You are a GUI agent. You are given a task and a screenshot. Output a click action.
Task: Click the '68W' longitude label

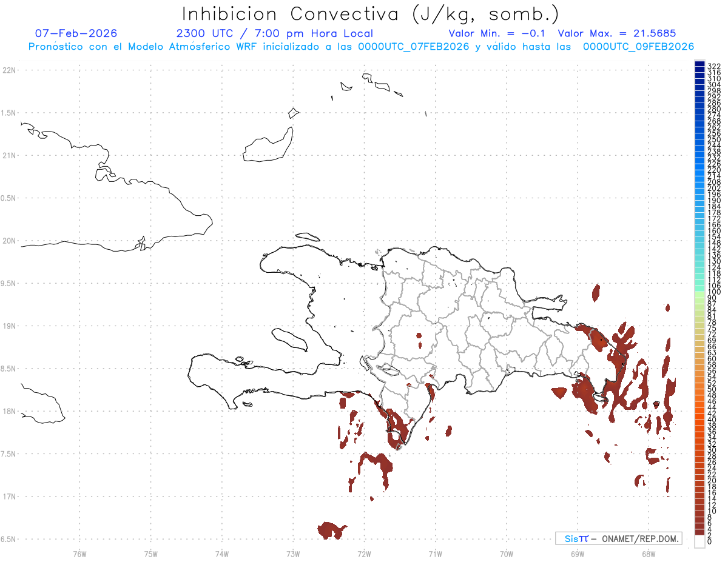click(649, 554)
